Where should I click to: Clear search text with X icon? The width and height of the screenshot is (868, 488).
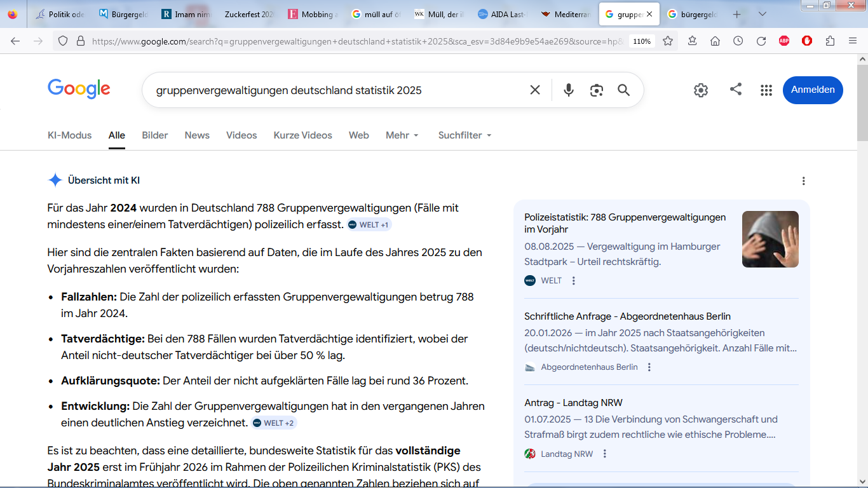point(535,90)
